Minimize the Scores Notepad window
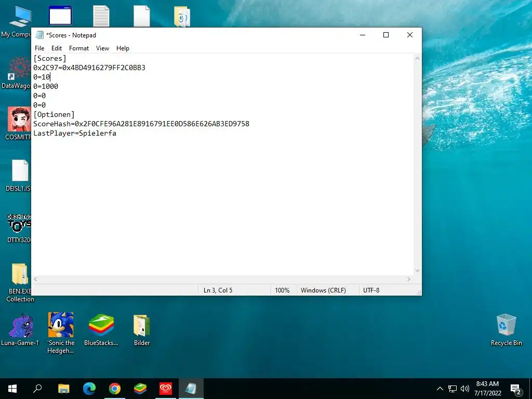The image size is (532, 399). pyautogui.click(x=363, y=35)
